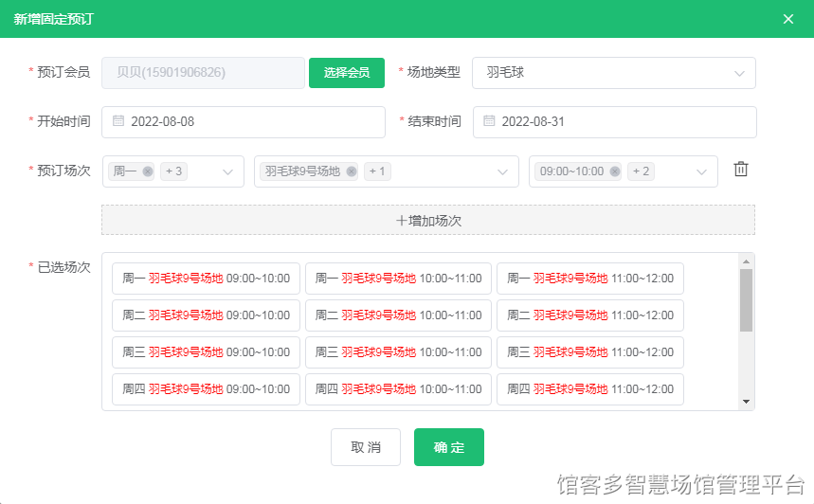Delete the booking session row with trash icon

(741, 170)
